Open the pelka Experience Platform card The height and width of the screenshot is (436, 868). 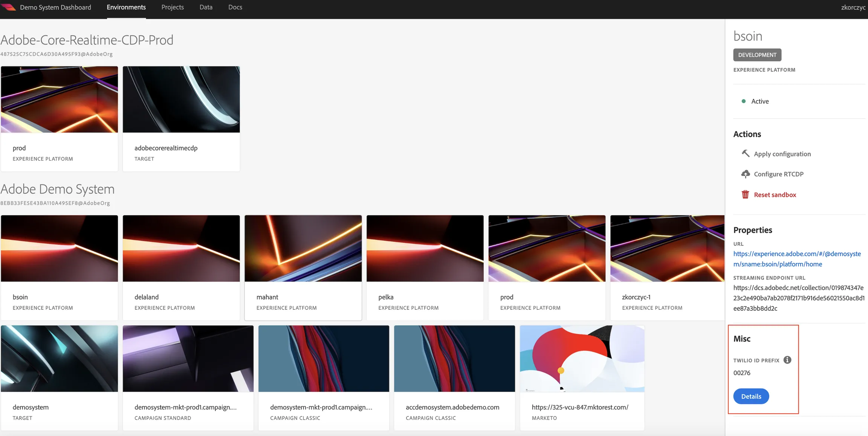click(x=425, y=267)
